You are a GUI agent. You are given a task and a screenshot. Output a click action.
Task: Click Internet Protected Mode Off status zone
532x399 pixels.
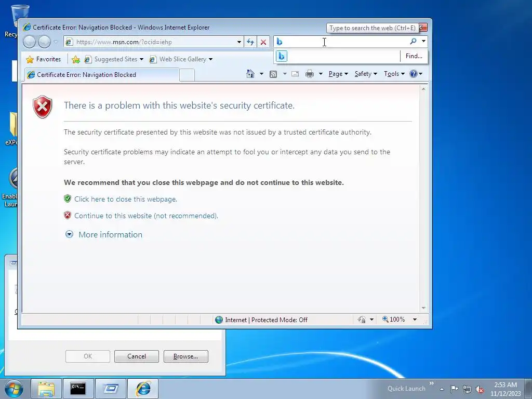[261, 320]
